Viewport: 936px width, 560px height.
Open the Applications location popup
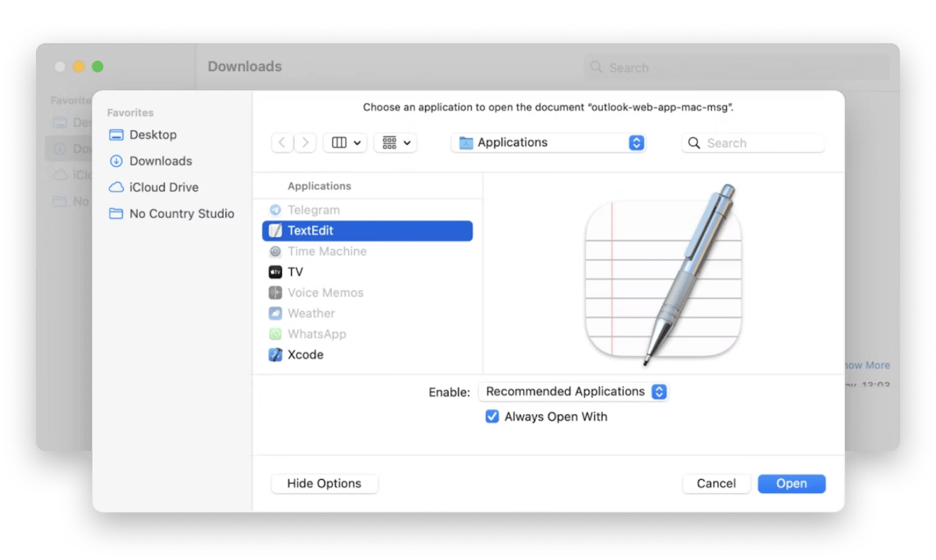click(548, 143)
